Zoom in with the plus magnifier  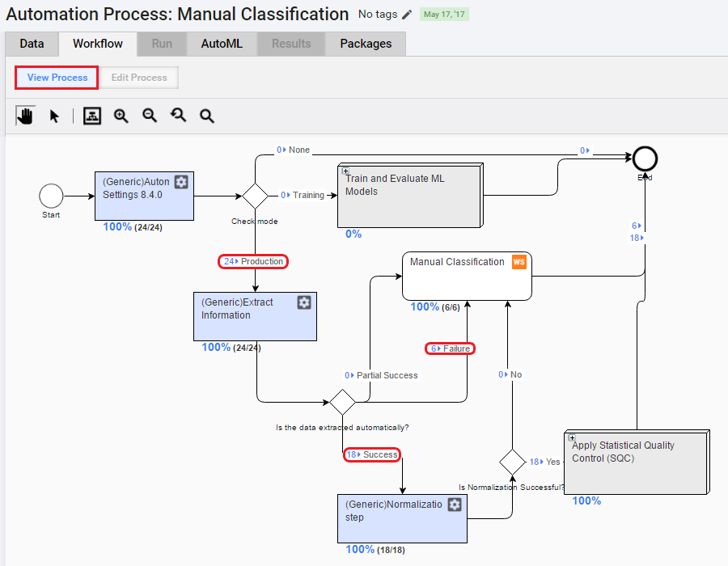pyautogui.click(x=121, y=116)
